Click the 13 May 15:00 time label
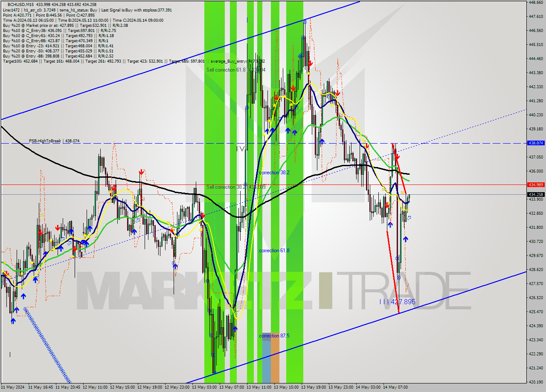Viewport: 546px width, 392px height. point(286,387)
